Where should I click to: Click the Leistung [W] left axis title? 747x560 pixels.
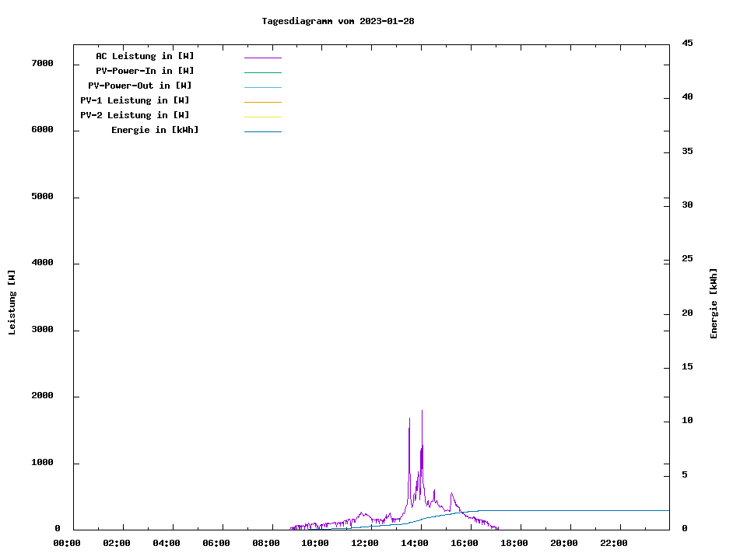click(12, 303)
